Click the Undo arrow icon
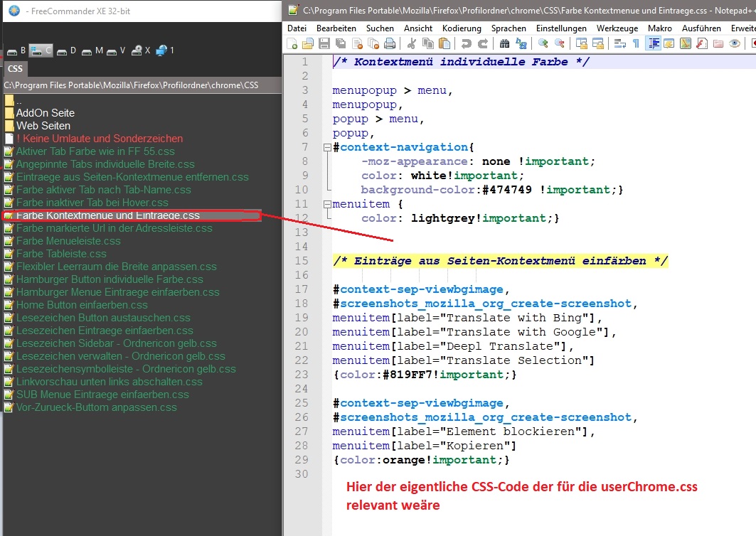This screenshot has height=536, width=756. click(465, 44)
